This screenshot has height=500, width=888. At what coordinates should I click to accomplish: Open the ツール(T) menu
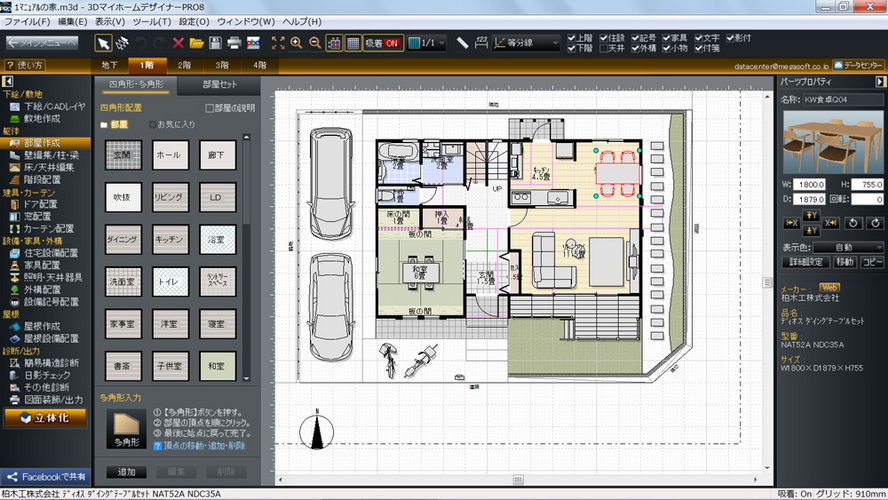[152, 21]
